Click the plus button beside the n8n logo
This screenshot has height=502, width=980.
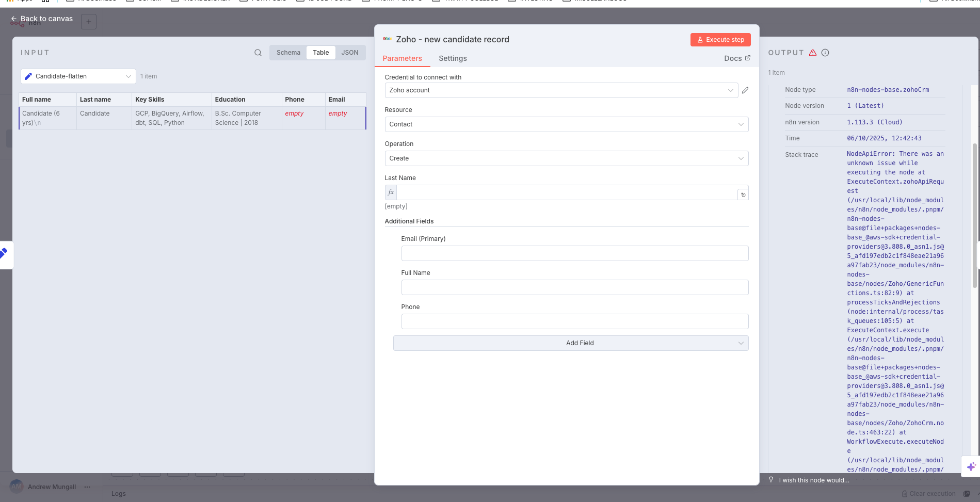(89, 22)
